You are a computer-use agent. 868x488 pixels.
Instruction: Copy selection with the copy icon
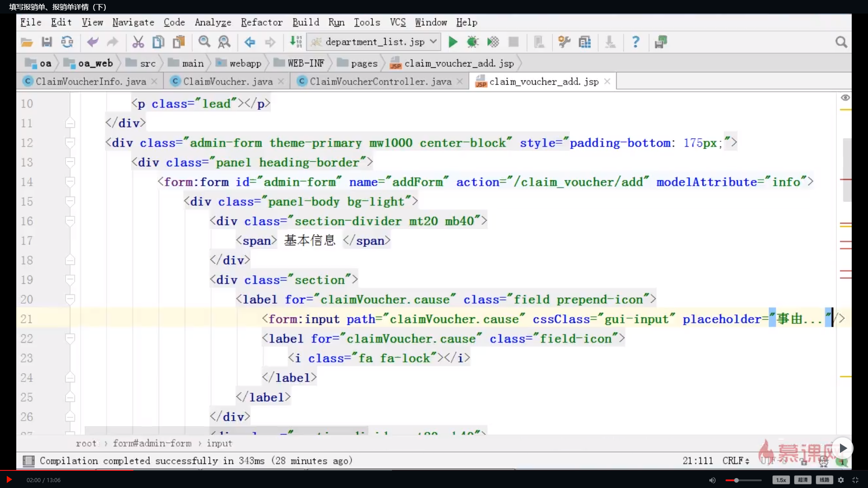[158, 42]
